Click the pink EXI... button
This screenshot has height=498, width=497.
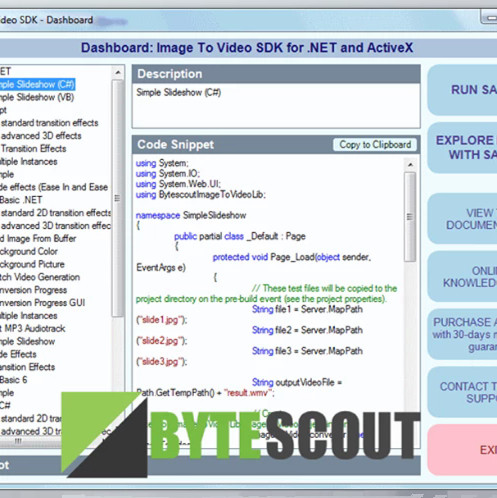pyautogui.click(x=462, y=450)
